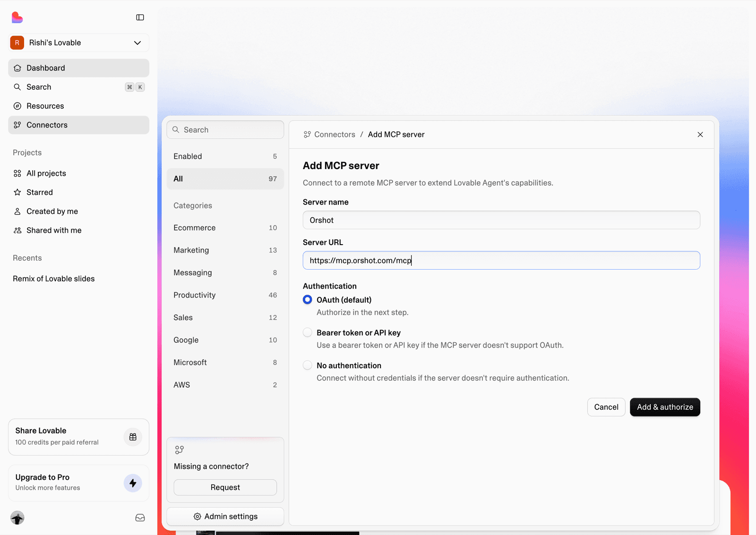Click the workspace R avatar
Screen dimensions: 756x535
point(17,42)
